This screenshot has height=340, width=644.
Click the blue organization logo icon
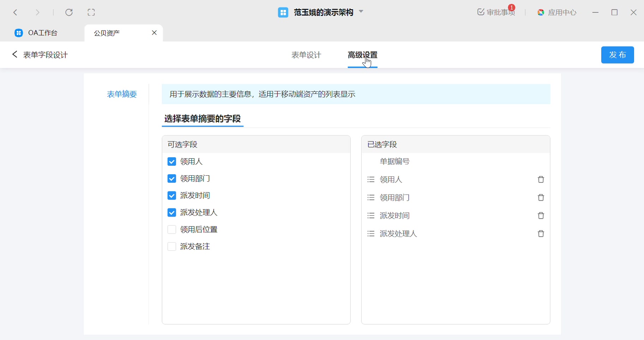point(283,12)
